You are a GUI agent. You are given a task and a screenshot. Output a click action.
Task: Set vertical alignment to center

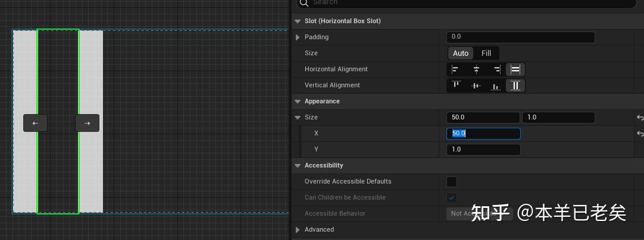point(476,86)
